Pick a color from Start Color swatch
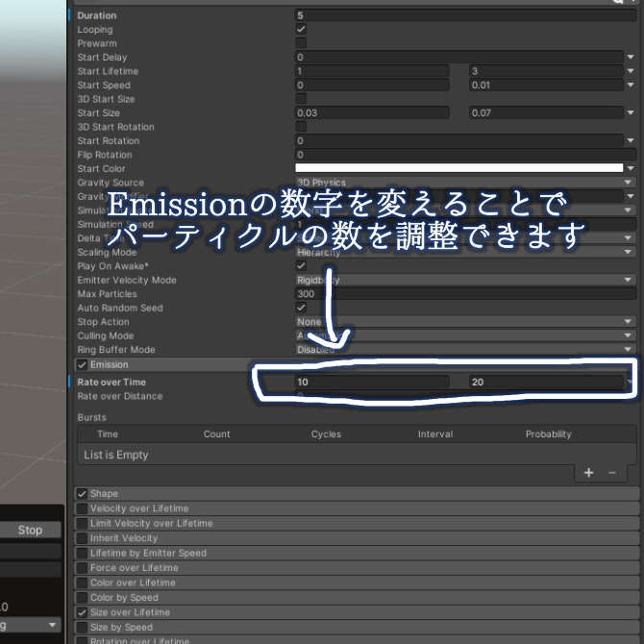 [458, 168]
